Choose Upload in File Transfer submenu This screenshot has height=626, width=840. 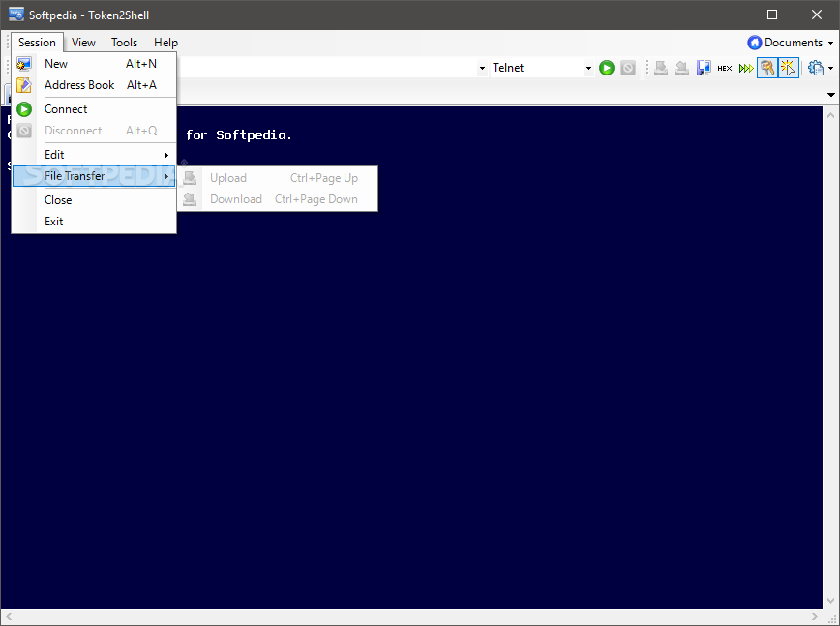click(278, 178)
